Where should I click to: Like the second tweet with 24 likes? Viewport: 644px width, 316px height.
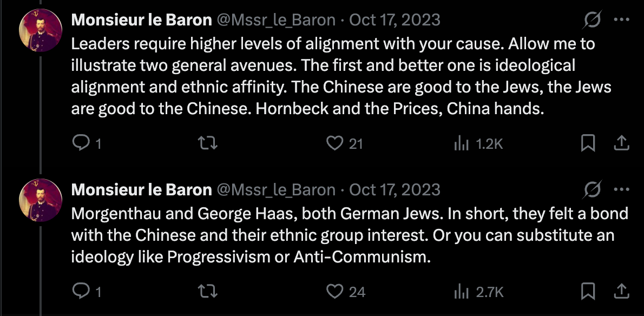point(336,292)
